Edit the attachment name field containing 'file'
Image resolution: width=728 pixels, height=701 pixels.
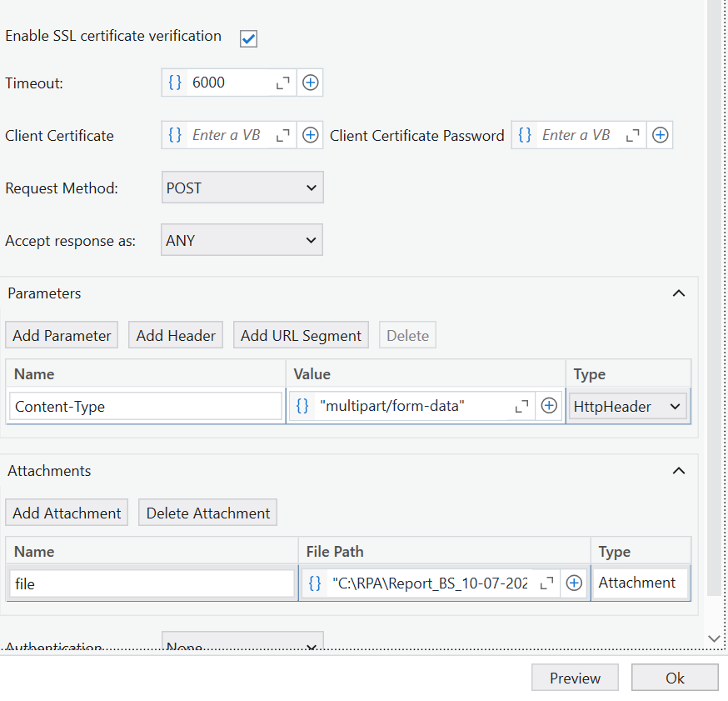(150, 583)
